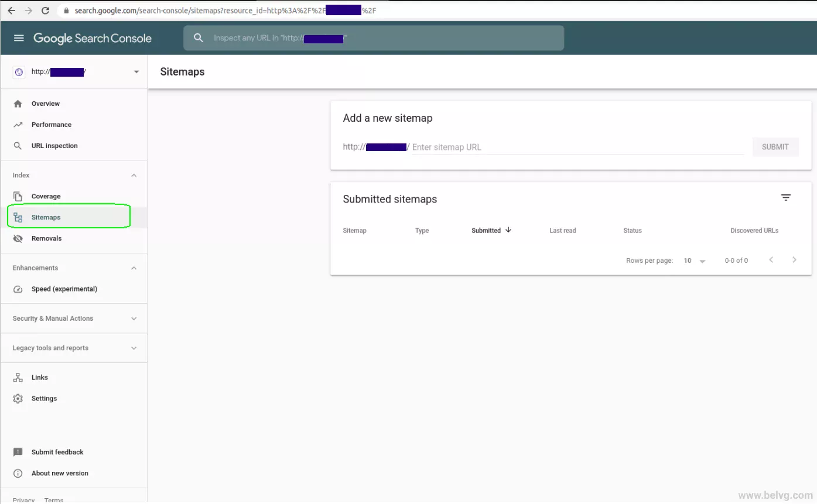Screen dimensions: 817x504
Task: Collapse the Index section
Action: coord(134,176)
